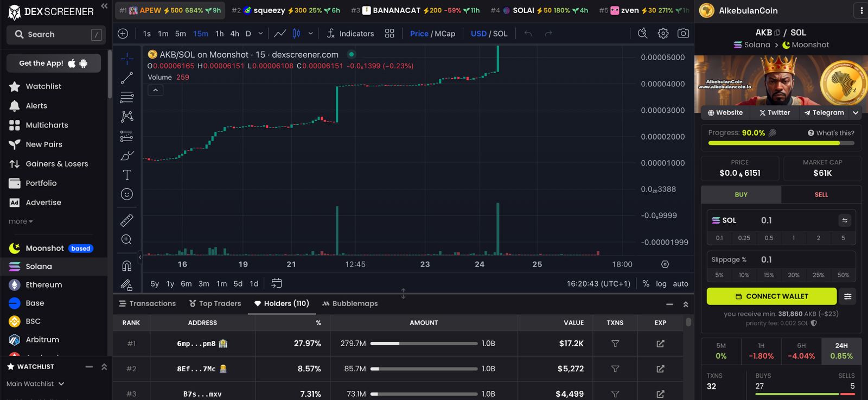The height and width of the screenshot is (400, 868).
Task: Switch chart interval to 1h
Action: click(x=219, y=34)
